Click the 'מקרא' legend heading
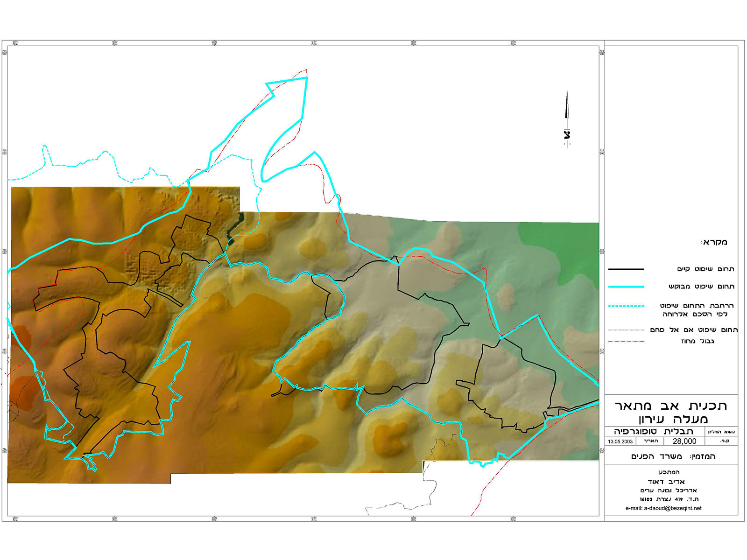 714,242
